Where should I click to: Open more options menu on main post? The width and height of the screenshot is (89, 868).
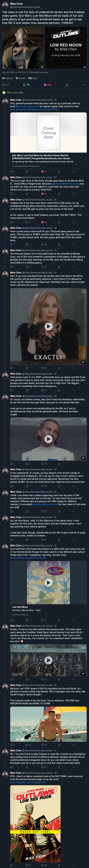coord(84,85)
